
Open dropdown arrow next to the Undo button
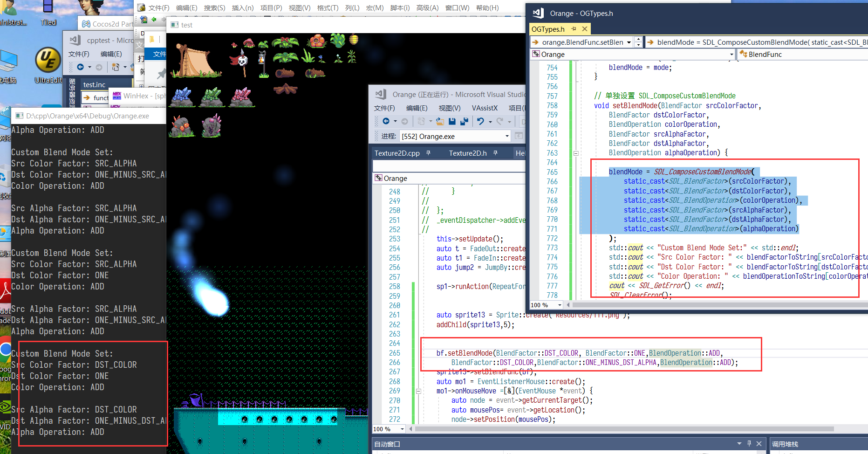490,122
